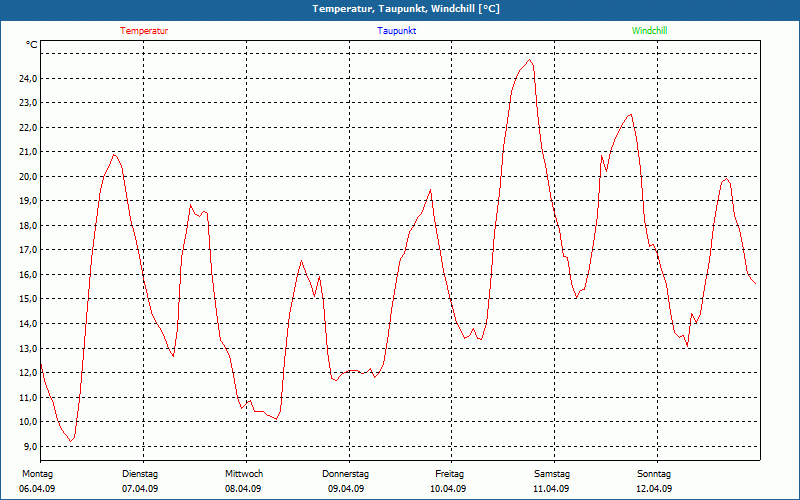This screenshot has width=800, height=500.
Task: Click the Montag day label
Action: coord(37,474)
